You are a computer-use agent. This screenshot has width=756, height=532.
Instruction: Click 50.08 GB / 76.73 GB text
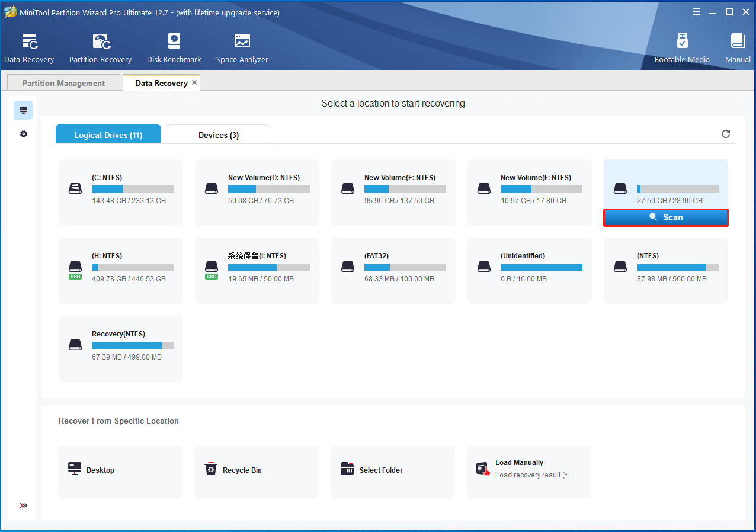click(261, 201)
